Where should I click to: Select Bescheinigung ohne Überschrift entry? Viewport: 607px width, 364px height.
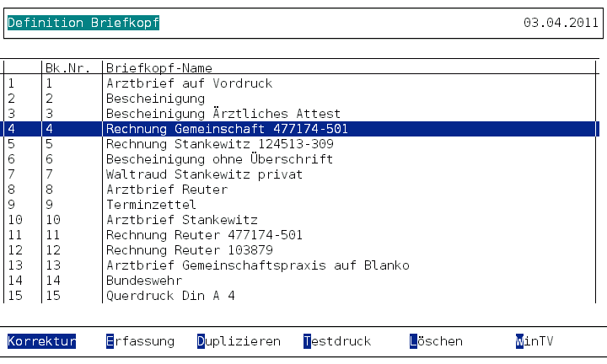[x=301, y=159]
